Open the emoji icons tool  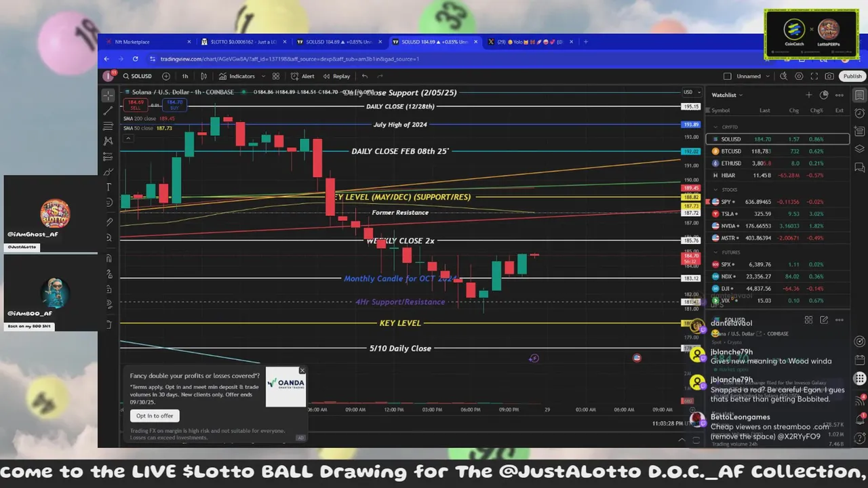click(108, 203)
